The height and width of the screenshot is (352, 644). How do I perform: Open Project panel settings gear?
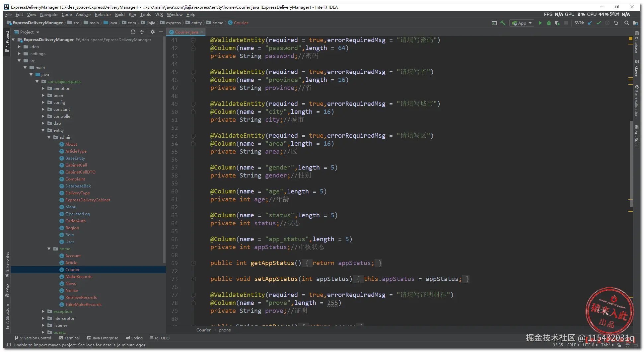click(152, 32)
